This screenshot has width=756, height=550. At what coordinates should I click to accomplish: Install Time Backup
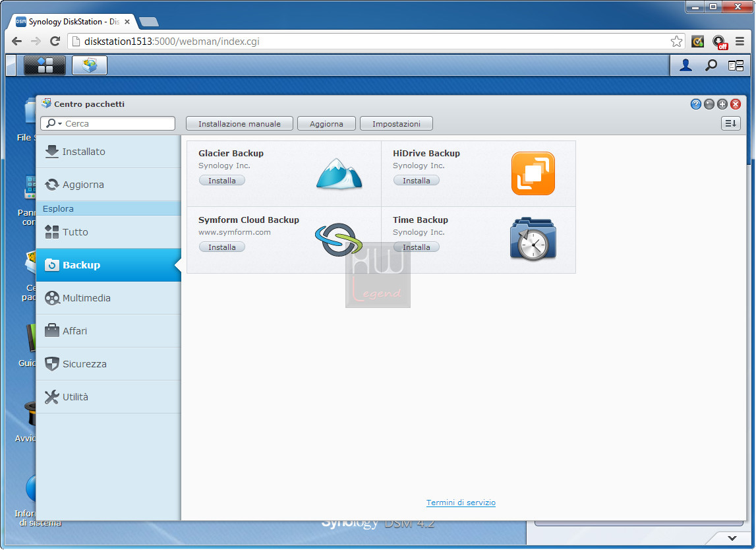[416, 247]
